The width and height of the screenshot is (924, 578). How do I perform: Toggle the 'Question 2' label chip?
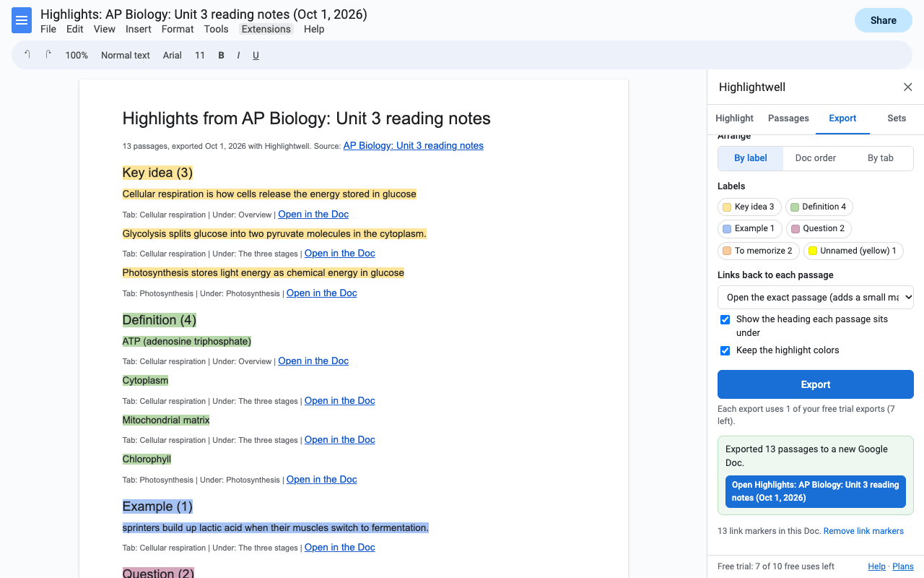click(819, 228)
